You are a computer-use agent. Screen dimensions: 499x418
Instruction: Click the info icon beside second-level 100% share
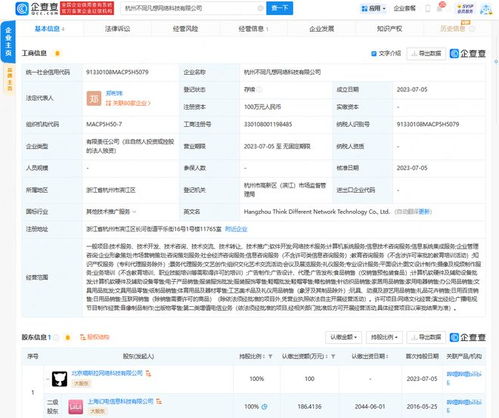tap(265, 407)
